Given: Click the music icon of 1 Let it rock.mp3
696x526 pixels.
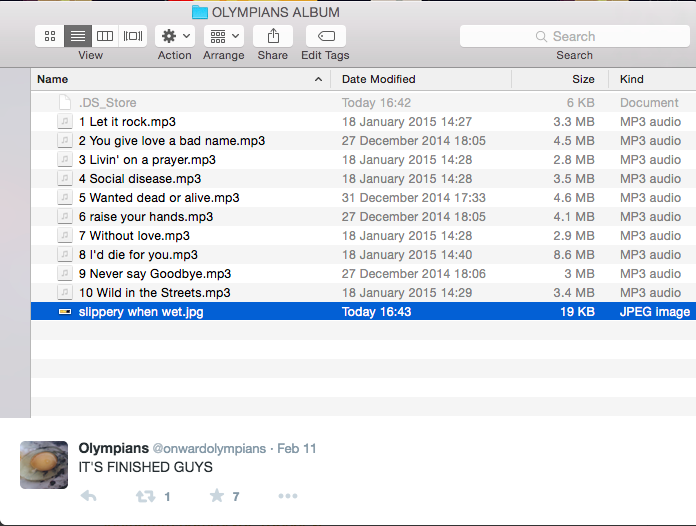Looking at the screenshot, I should (x=65, y=122).
